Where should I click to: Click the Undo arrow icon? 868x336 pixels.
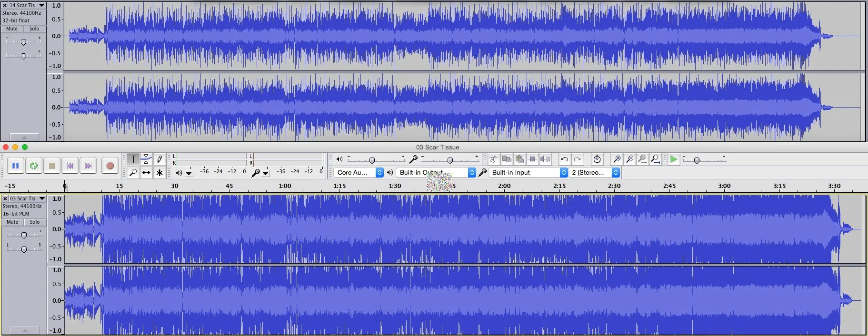[564, 159]
